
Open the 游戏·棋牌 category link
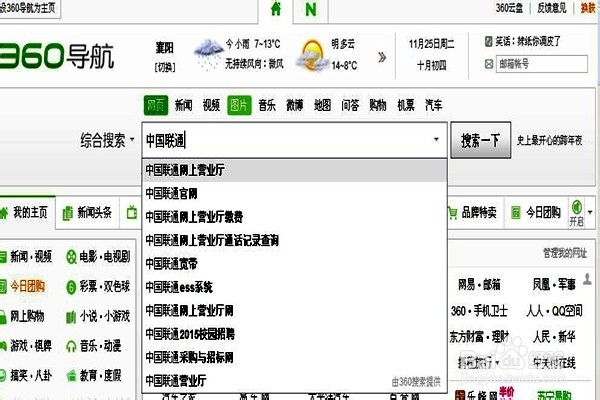(x=31, y=346)
